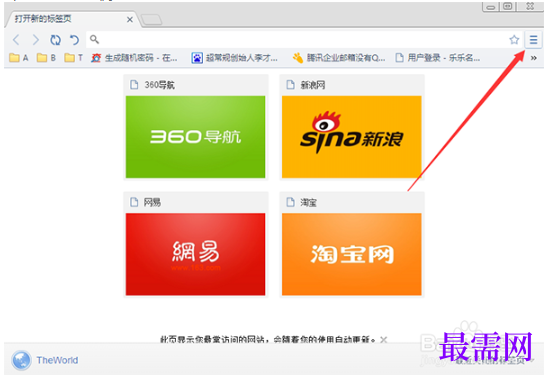The height and width of the screenshot is (378, 551).
Task: Reload the page with the refresh icon
Action: (x=55, y=40)
